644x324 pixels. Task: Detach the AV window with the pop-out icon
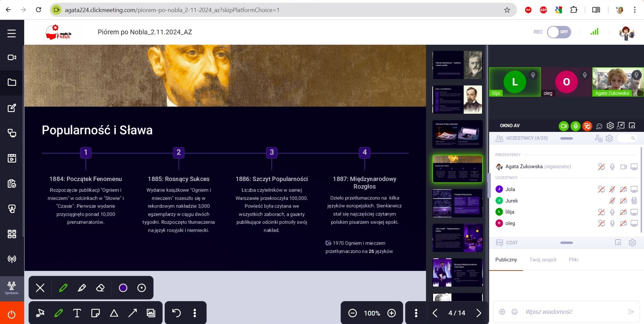click(632, 125)
